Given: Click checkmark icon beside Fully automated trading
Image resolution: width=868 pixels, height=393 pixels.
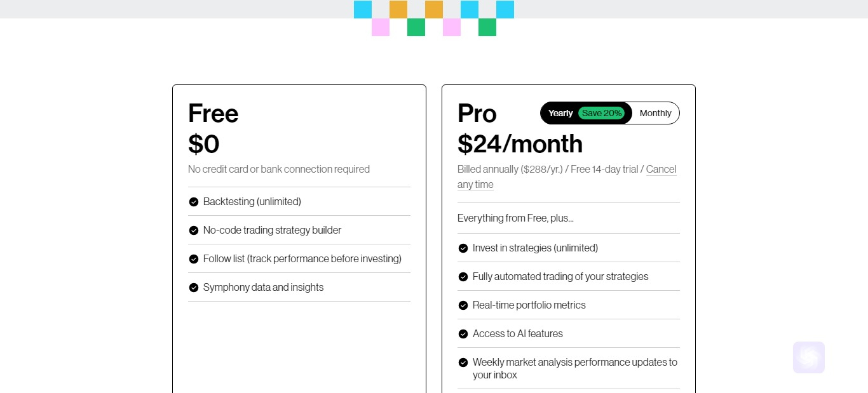Looking at the screenshot, I should click(x=463, y=277).
